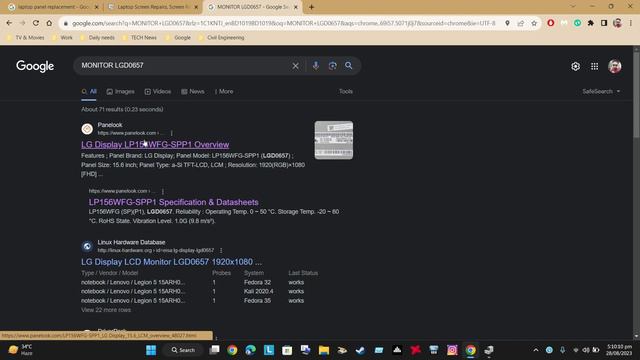Expand View 22 more rows
The image size is (640, 360).
106,310
